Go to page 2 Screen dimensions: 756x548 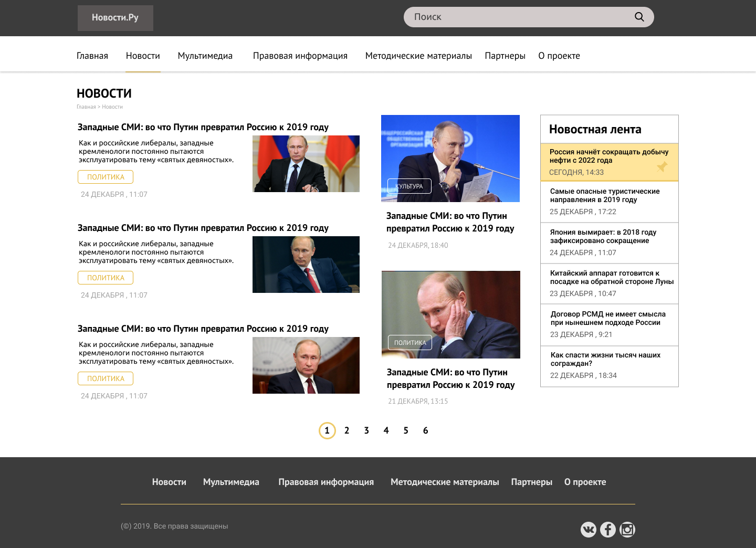346,430
